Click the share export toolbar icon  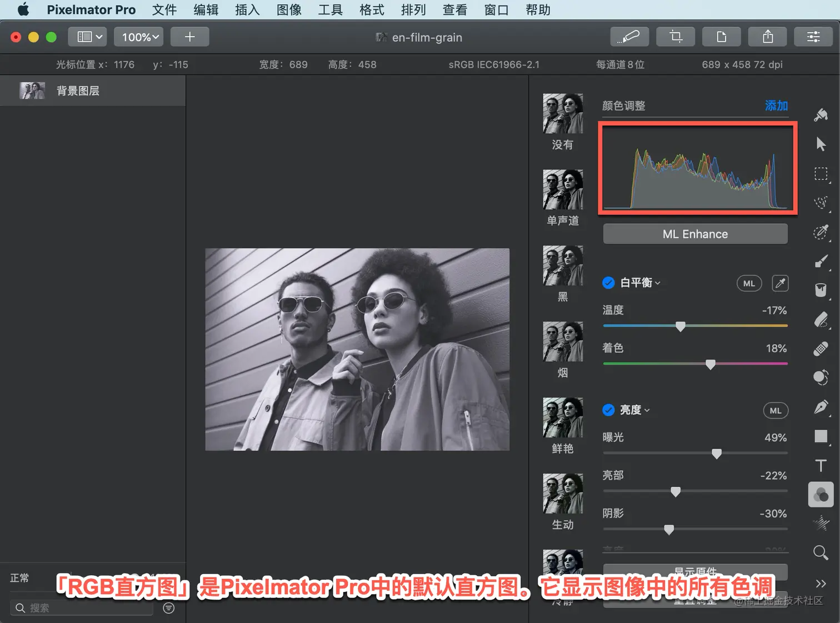[x=768, y=37]
